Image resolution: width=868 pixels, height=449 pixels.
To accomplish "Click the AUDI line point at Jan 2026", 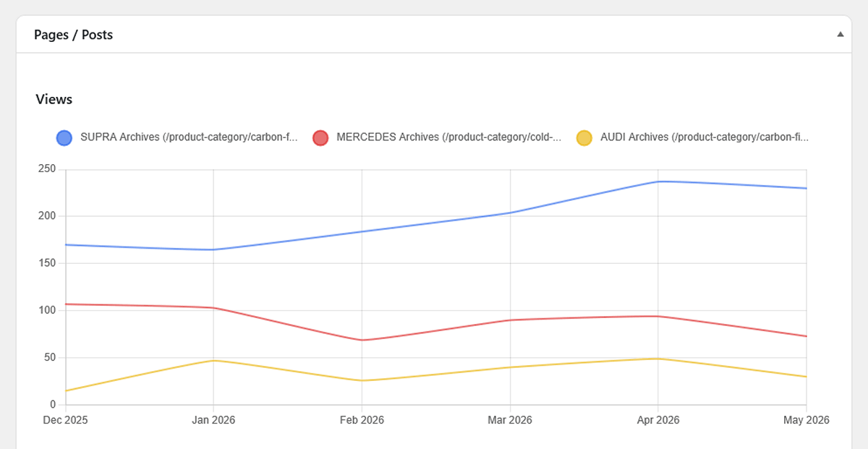I will 213,360.
